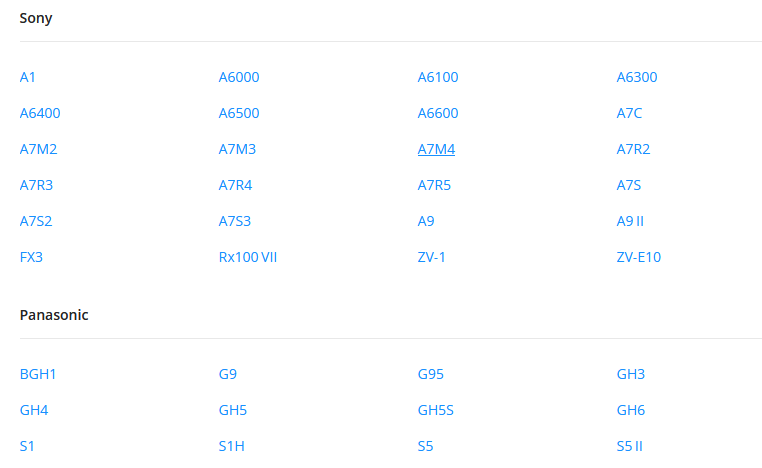Select the GH5 camera link

coord(233,410)
